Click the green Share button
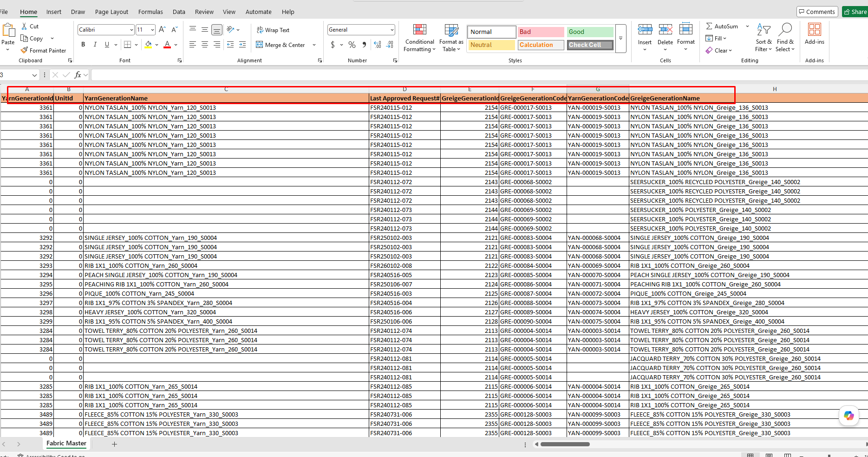Image resolution: width=868 pixels, height=457 pixels. [855, 12]
